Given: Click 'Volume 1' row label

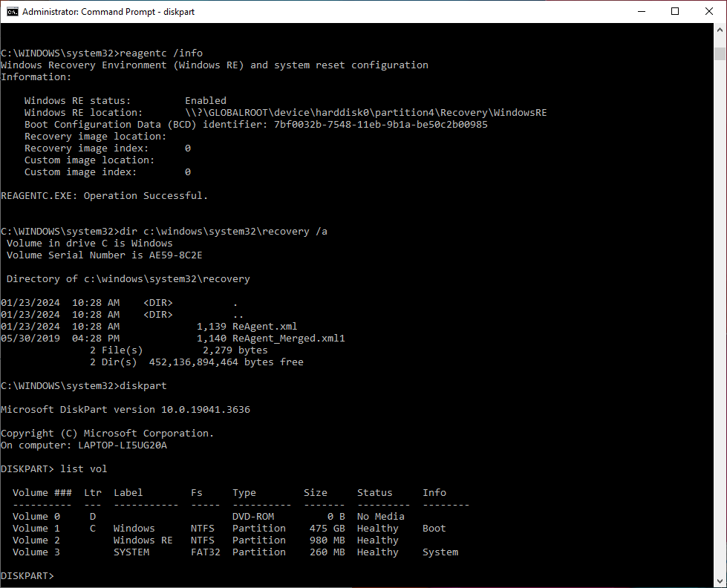Looking at the screenshot, I should (x=36, y=528).
